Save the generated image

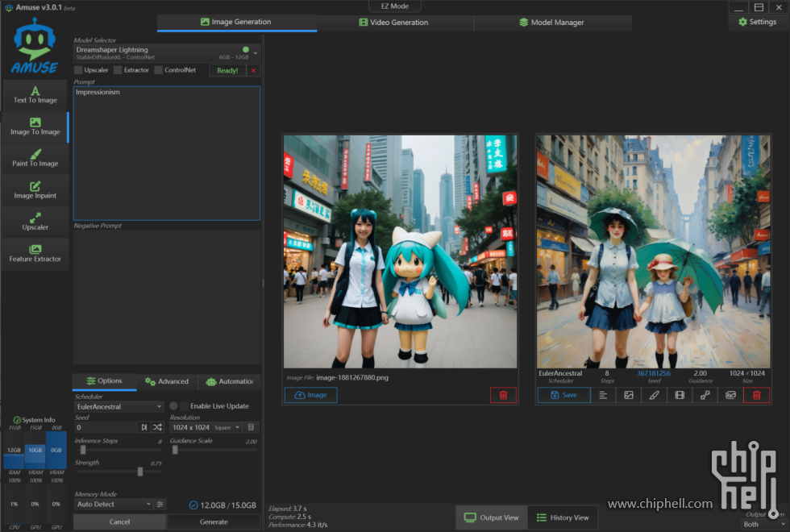click(564, 395)
